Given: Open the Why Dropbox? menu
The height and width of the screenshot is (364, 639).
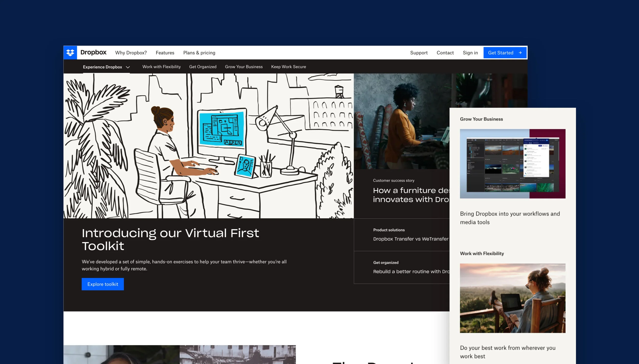Looking at the screenshot, I should click(x=131, y=53).
